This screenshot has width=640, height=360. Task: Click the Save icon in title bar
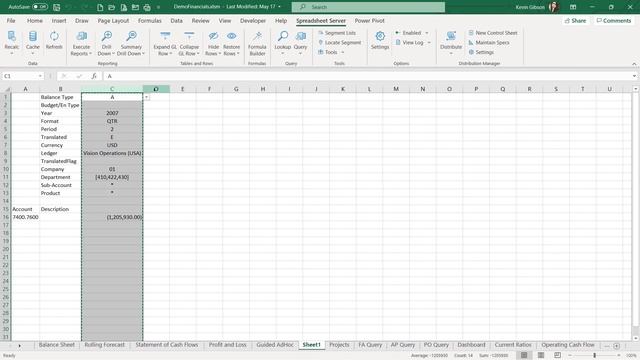(57, 7)
